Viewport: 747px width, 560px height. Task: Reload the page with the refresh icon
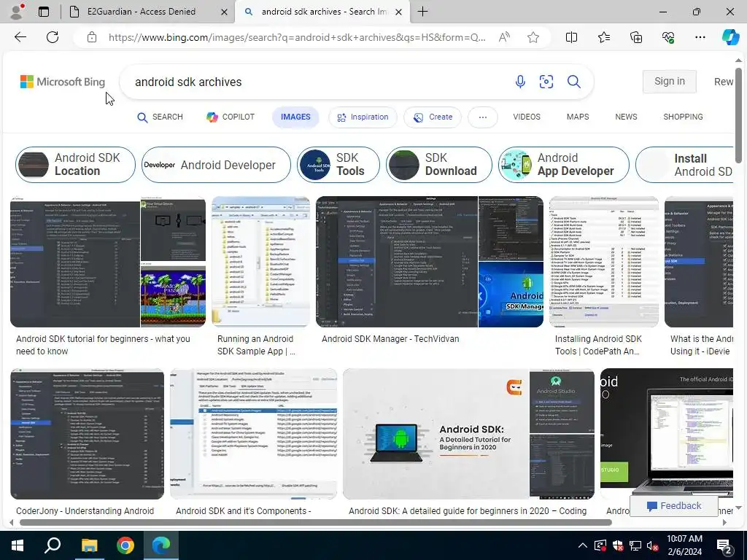(x=53, y=37)
